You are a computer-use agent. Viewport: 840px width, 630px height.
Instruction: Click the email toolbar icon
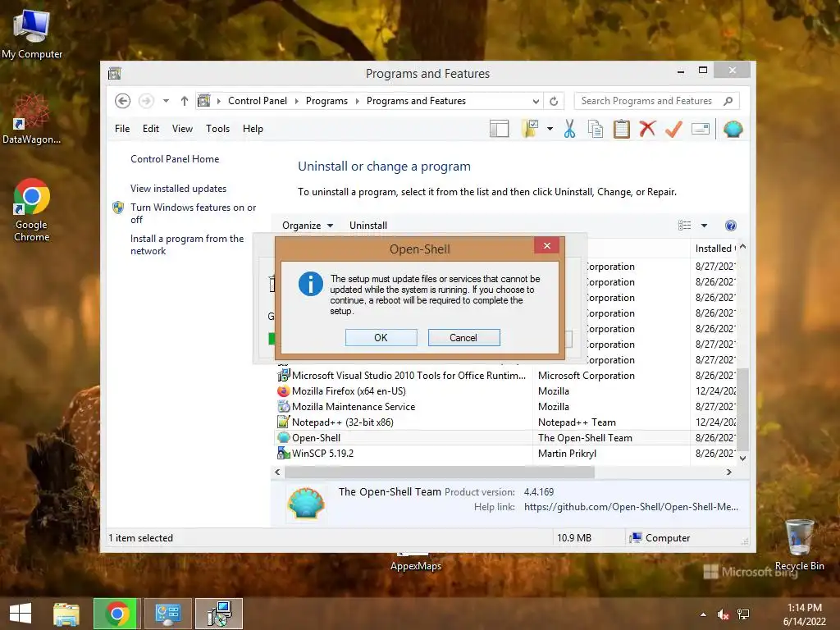pyautogui.click(x=701, y=129)
